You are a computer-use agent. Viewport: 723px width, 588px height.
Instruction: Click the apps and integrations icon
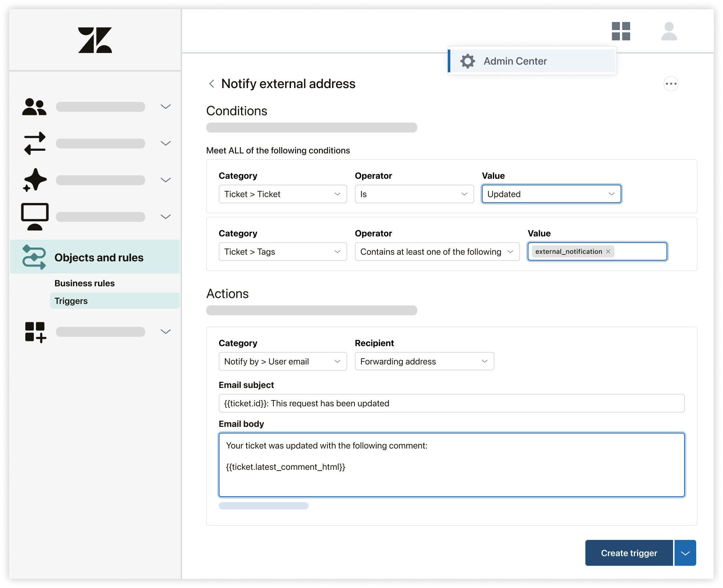click(x=35, y=332)
